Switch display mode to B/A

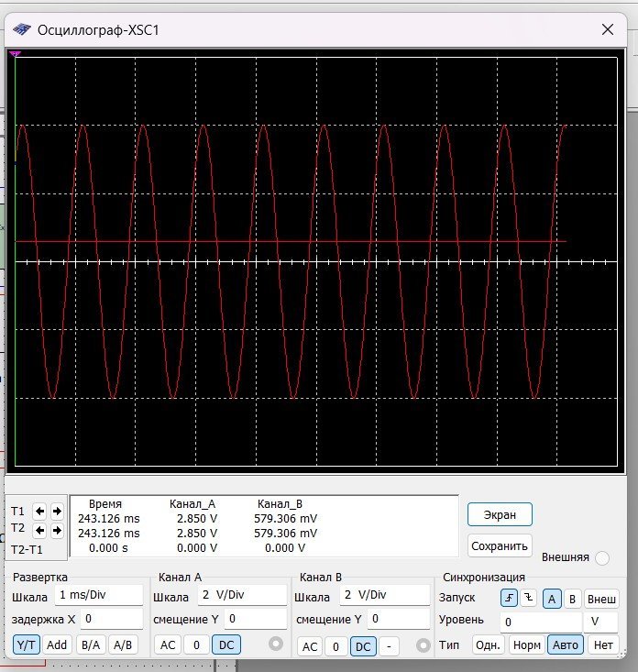91,644
